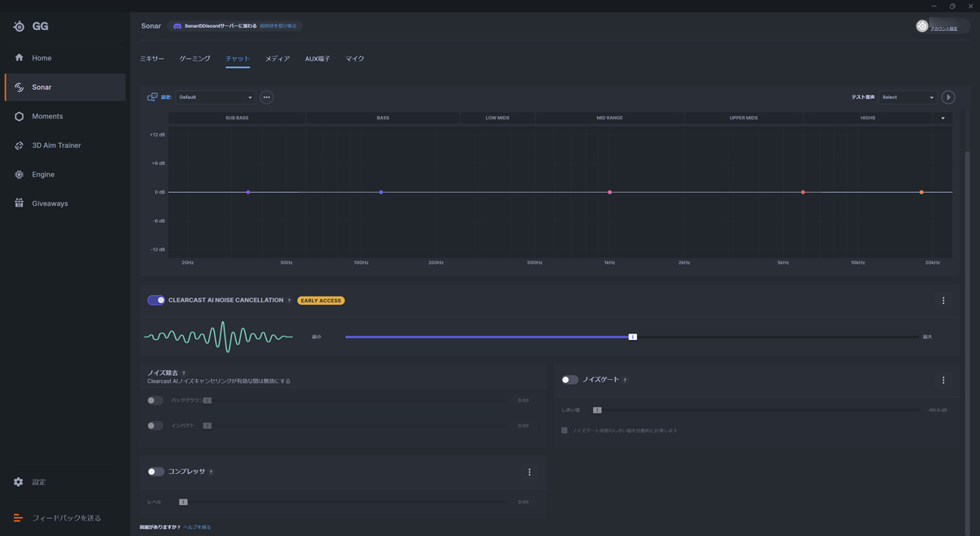Click the ヘルプを得る help link
Screen dimensions: 980x536
[197, 527]
